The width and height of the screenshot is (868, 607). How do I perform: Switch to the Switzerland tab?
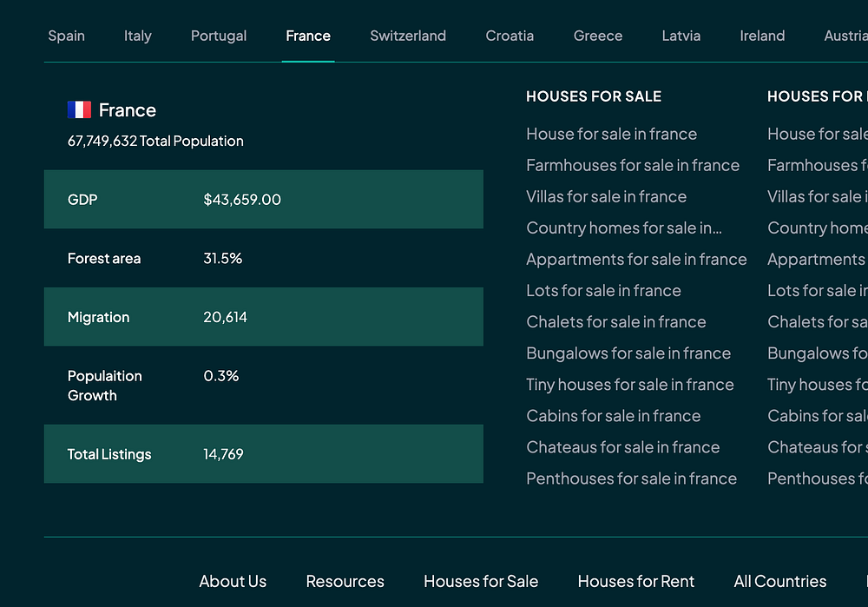(408, 36)
